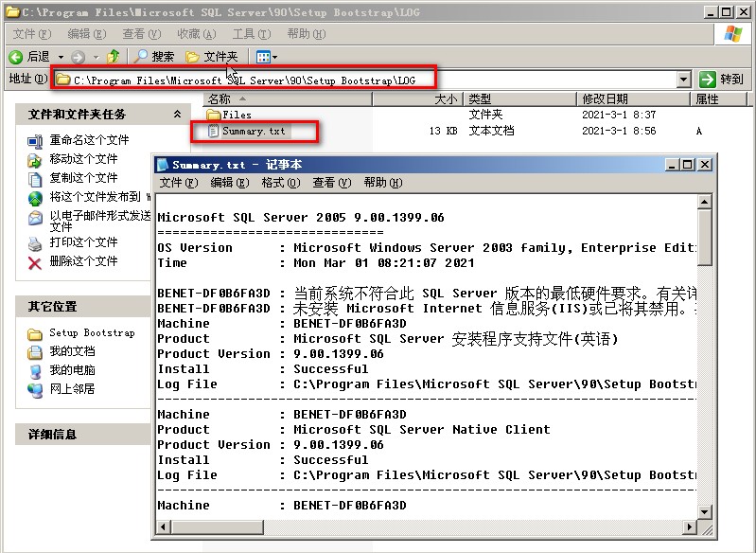
Task: Click the Notepad vertical scrollbar thumb
Action: pos(704,238)
